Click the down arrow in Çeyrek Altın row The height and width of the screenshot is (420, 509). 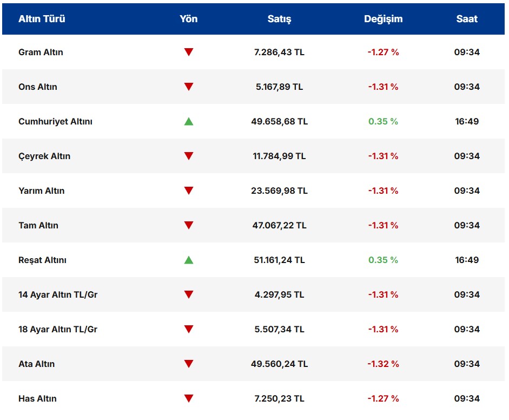[x=188, y=156]
